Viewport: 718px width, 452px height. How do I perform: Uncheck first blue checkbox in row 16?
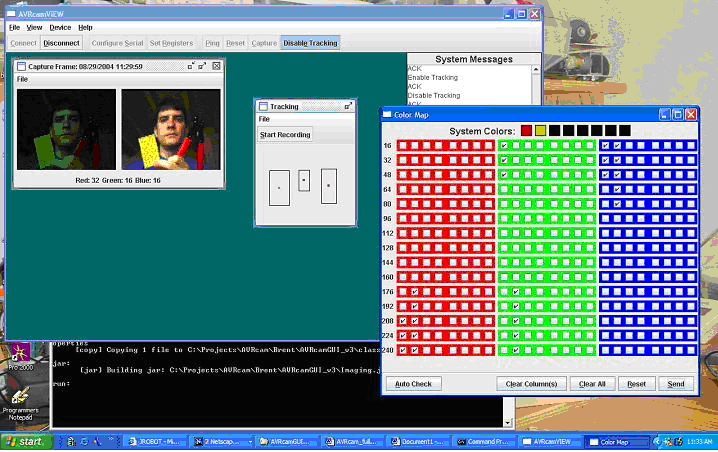click(x=605, y=146)
